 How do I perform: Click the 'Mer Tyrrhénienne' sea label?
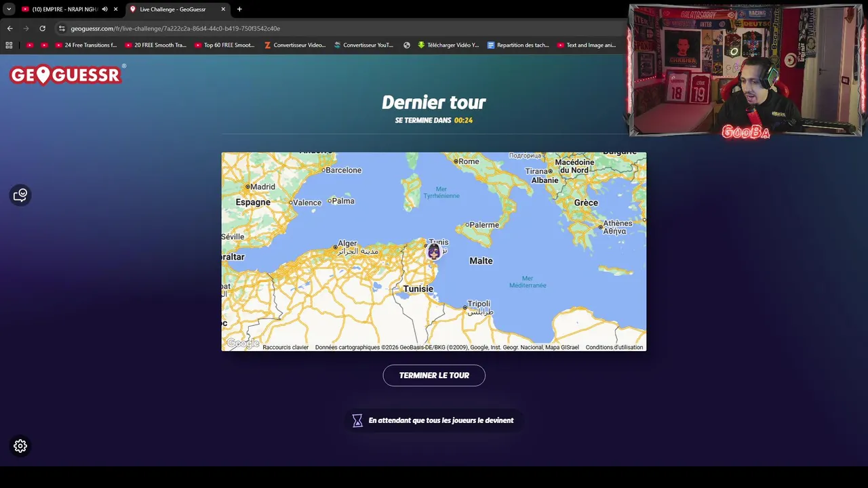pyautogui.click(x=441, y=192)
